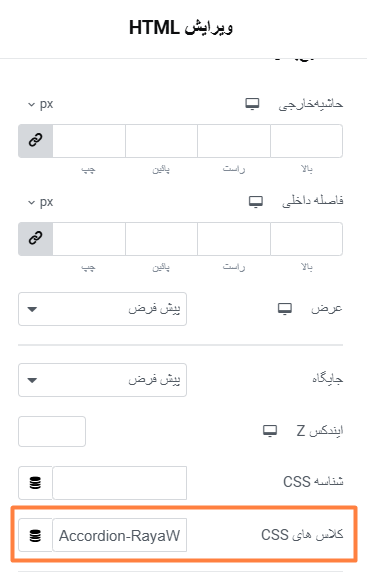Expand the position dropdown showing پیش فرض
This screenshot has height=582, width=367.
tap(102, 380)
